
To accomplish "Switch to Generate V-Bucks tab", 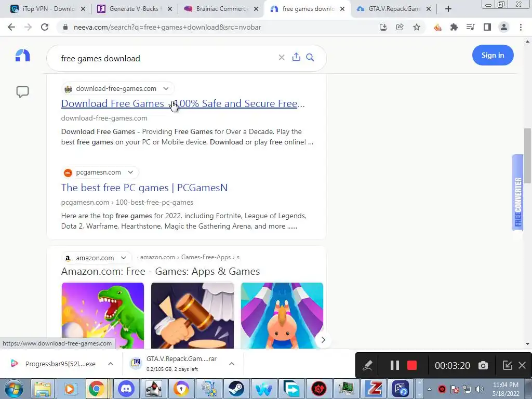I will click(134, 9).
